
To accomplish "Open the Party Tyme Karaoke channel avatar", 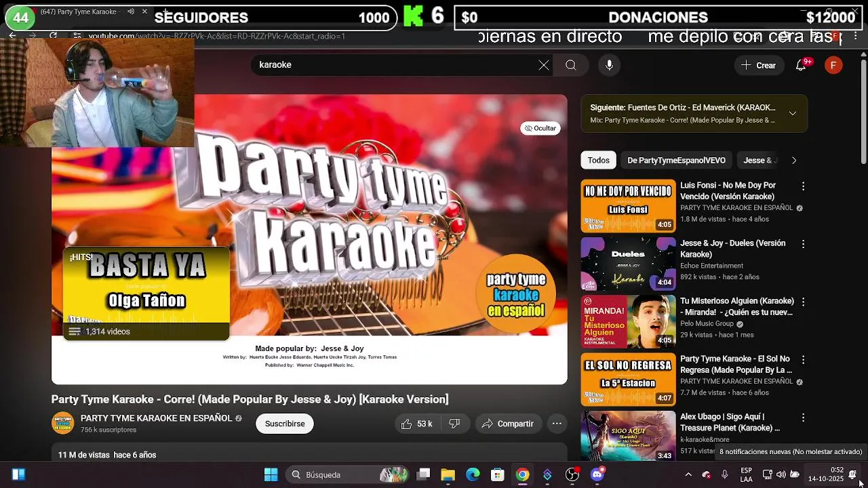I will point(63,423).
